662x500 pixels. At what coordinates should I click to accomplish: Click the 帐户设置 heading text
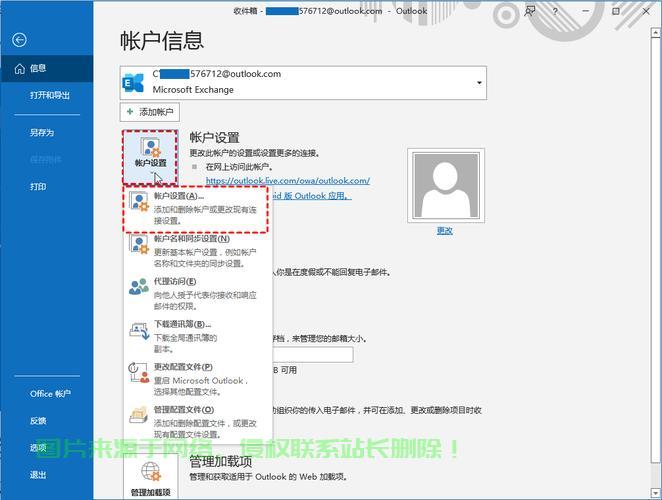[214, 138]
